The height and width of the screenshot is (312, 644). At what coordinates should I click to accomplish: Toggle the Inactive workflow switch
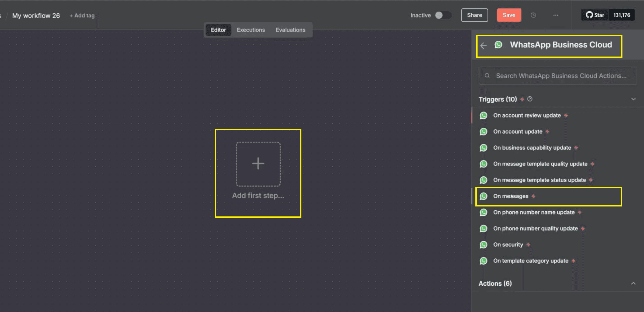(x=443, y=15)
